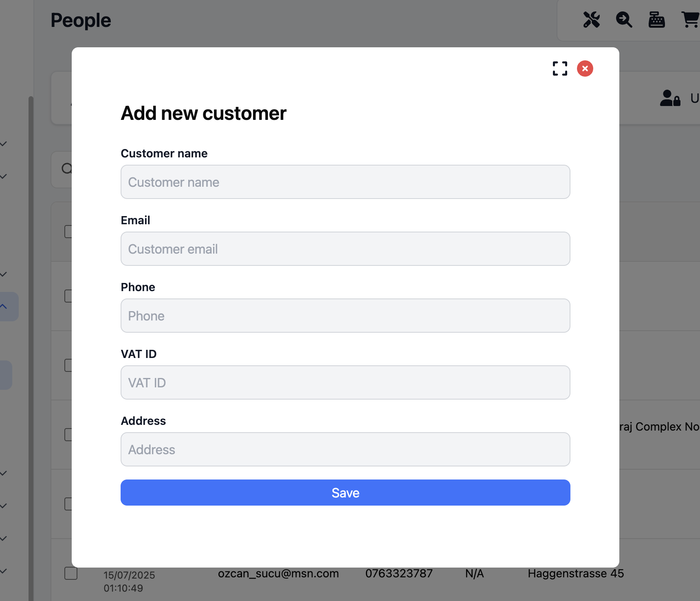Screen dimensions: 700x601
Task: Click the search icon left of the modal
Action: point(66,168)
